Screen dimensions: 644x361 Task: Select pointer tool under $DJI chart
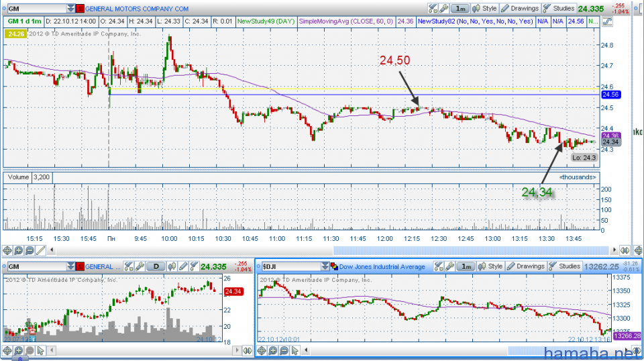295,351
